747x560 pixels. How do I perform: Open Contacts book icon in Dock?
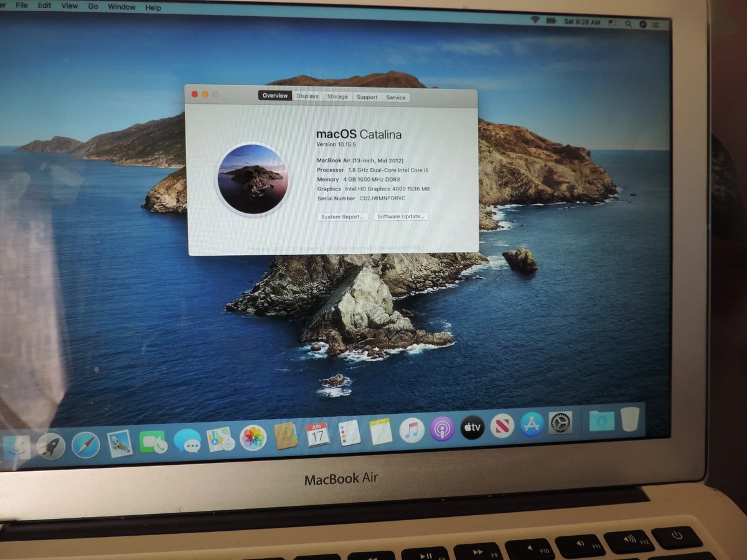click(286, 436)
